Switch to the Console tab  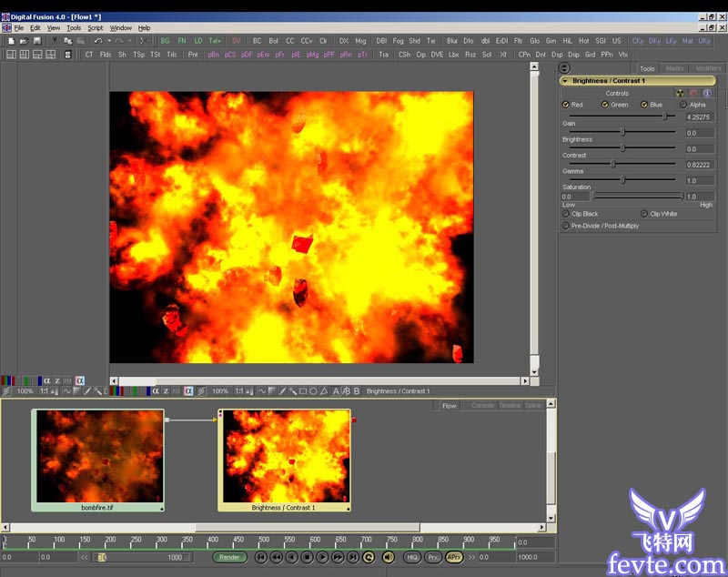pyautogui.click(x=482, y=405)
